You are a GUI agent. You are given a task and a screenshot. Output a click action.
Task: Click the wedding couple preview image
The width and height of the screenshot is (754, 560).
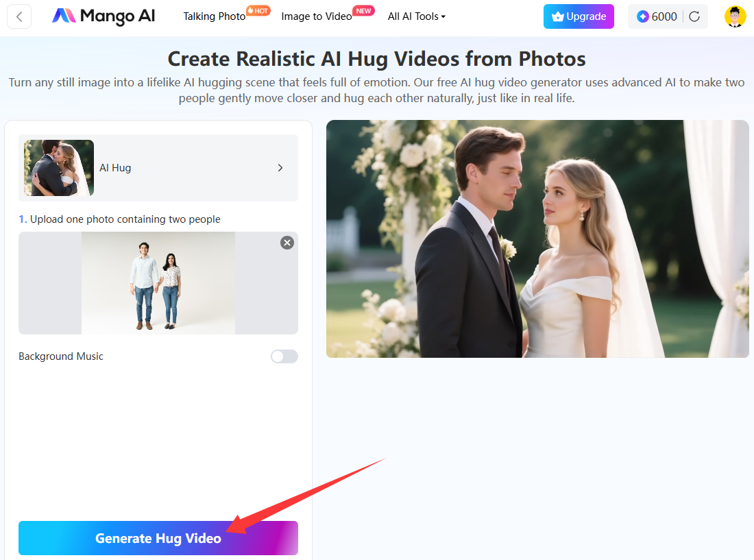pos(537,239)
